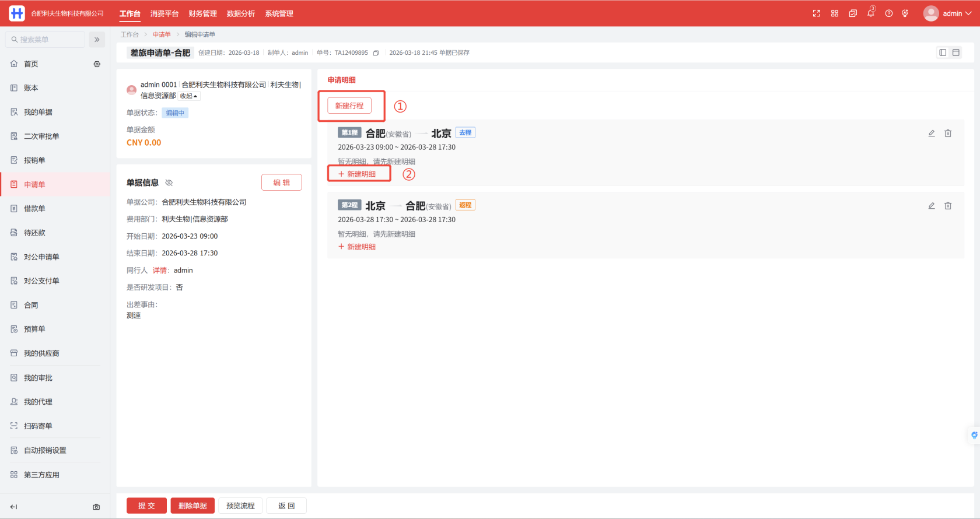Switch to side-by-side layout view
Image resolution: width=980 pixels, height=519 pixels.
click(x=943, y=52)
